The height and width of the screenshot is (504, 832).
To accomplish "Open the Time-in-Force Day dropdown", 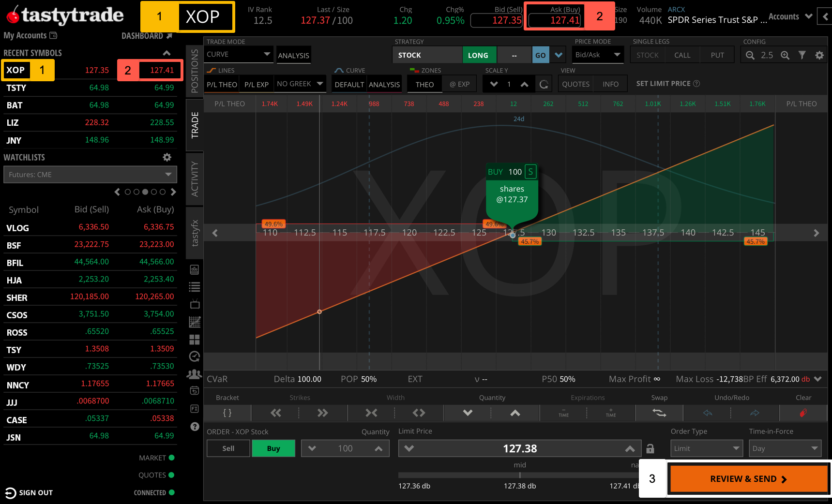I will pyautogui.click(x=785, y=448).
